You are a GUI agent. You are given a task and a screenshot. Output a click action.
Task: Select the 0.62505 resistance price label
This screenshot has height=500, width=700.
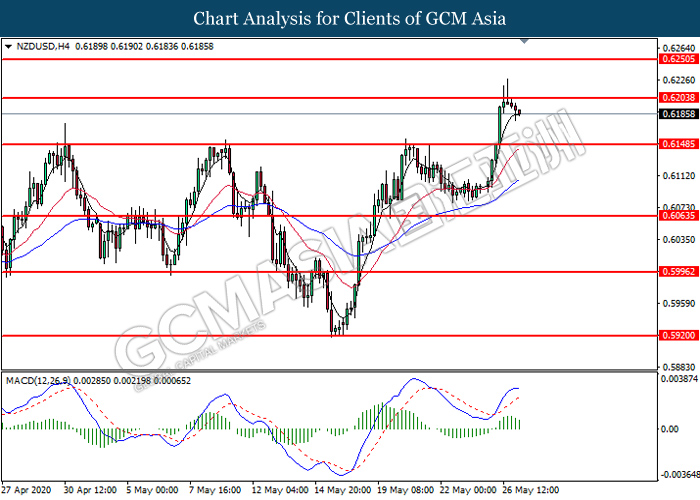pyautogui.click(x=679, y=59)
